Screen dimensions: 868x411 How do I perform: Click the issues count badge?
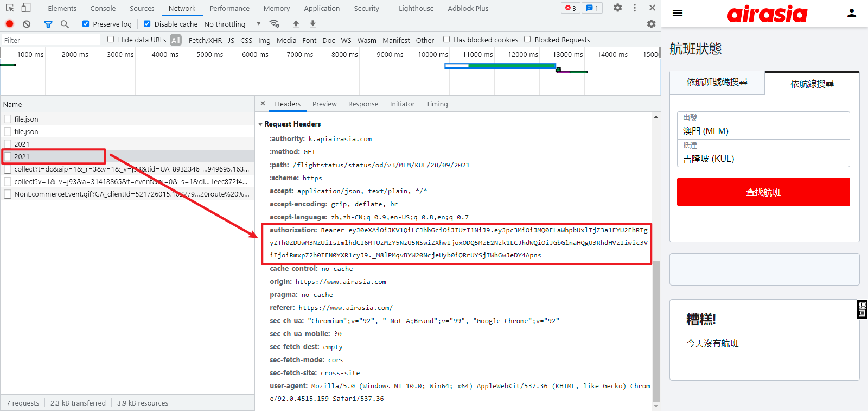click(x=592, y=8)
